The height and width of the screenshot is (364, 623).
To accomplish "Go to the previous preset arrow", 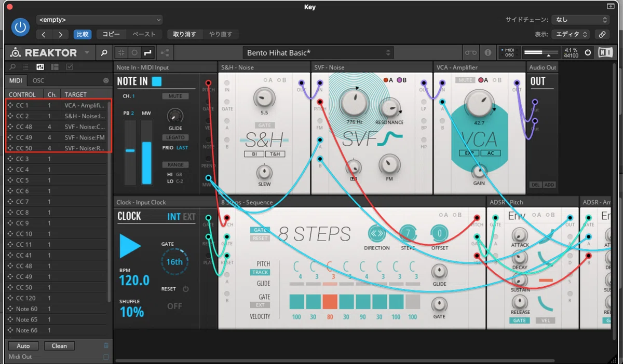I will click(x=44, y=34).
